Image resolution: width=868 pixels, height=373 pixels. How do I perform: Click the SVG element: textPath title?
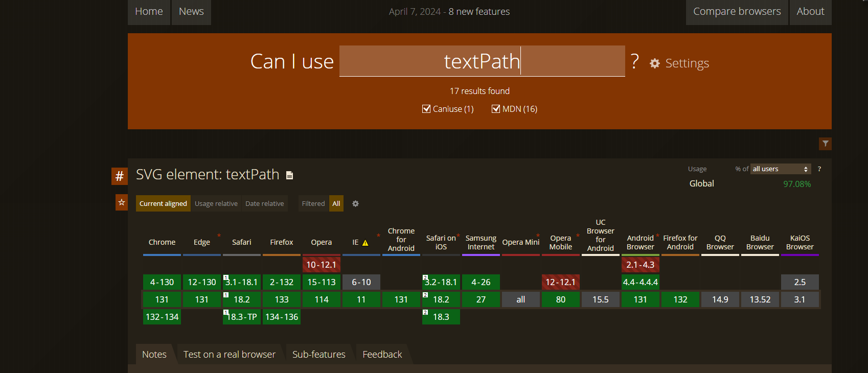pyautogui.click(x=208, y=175)
